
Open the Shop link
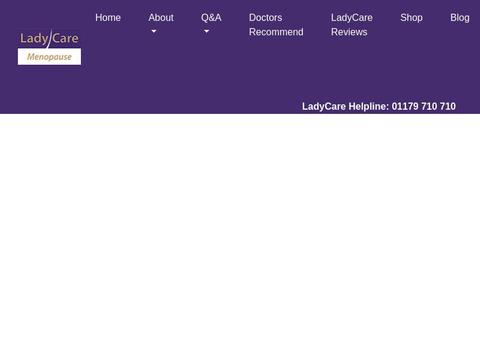tap(411, 18)
